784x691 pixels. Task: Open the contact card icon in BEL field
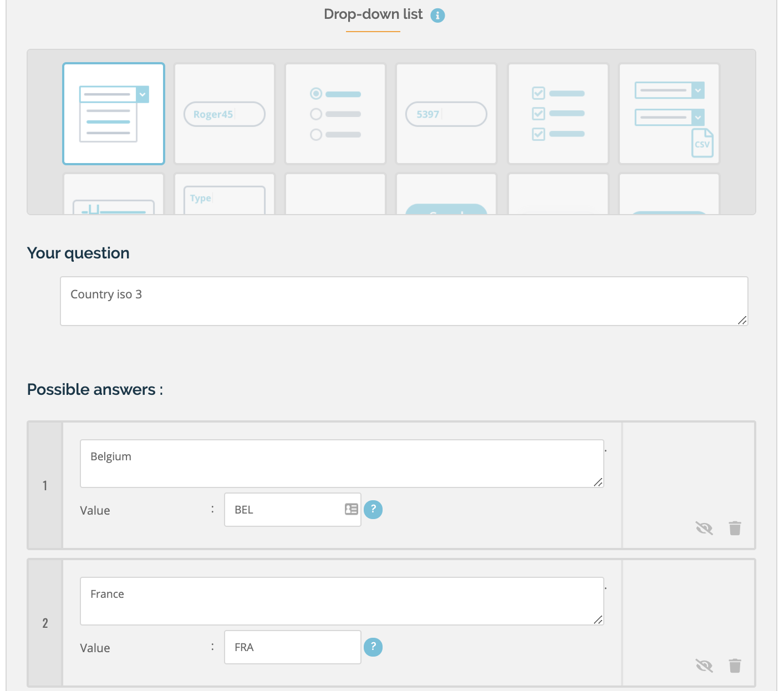coord(351,509)
